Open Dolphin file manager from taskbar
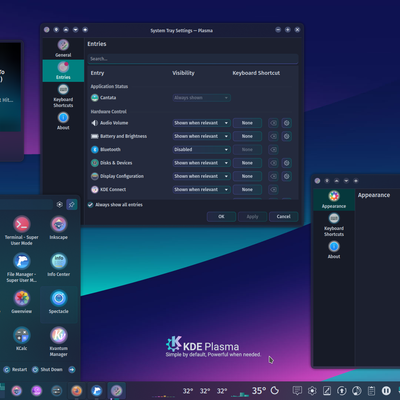This screenshot has width=400, height=400. pos(97,390)
